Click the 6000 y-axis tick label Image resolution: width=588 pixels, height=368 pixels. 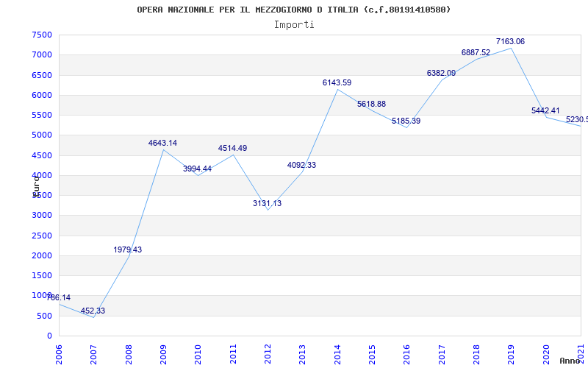click(42, 95)
